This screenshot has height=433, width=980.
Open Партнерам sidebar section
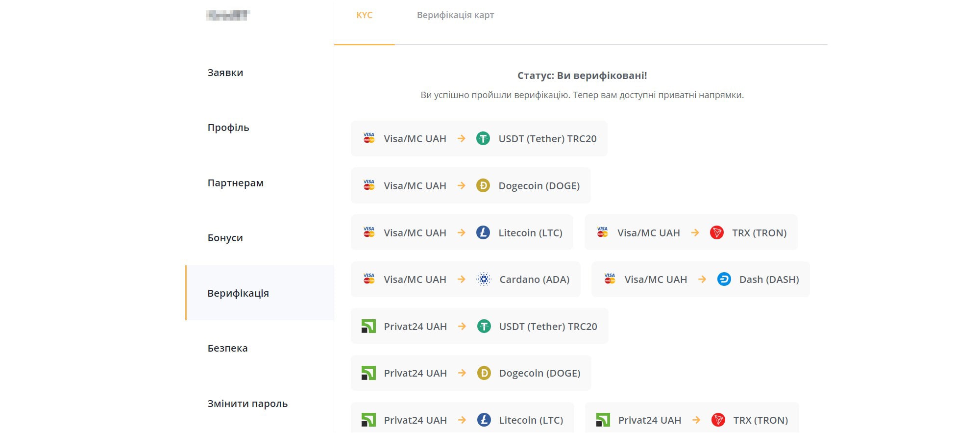235,183
